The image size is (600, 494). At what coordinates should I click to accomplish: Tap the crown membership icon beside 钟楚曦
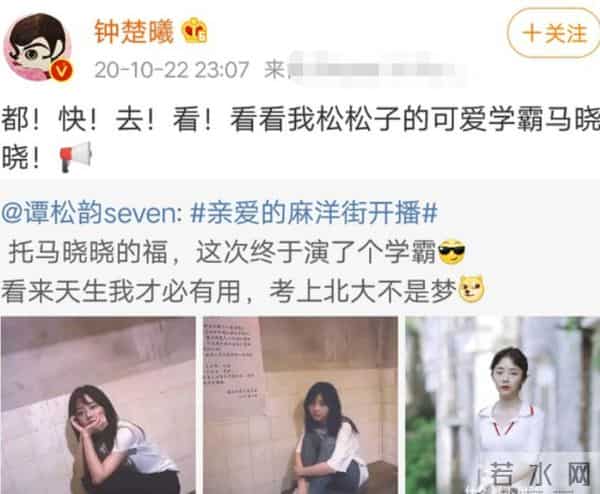[195, 31]
